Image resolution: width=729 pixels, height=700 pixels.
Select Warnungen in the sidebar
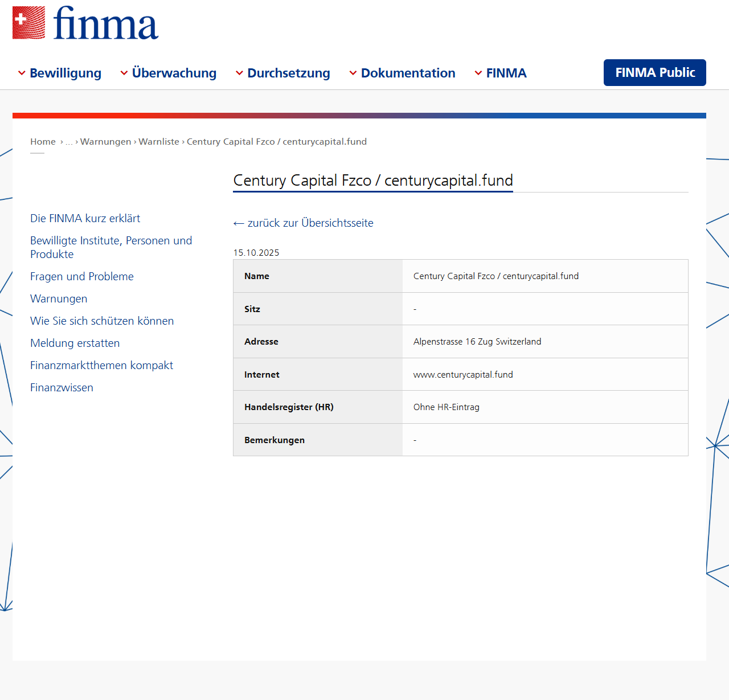click(59, 298)
